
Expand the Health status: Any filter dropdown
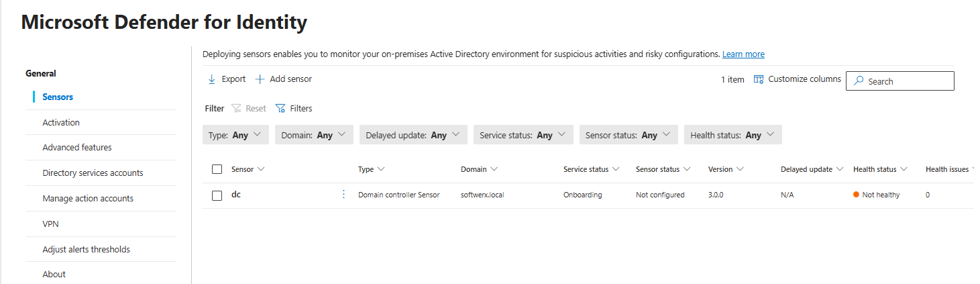[x=732, y=135]
